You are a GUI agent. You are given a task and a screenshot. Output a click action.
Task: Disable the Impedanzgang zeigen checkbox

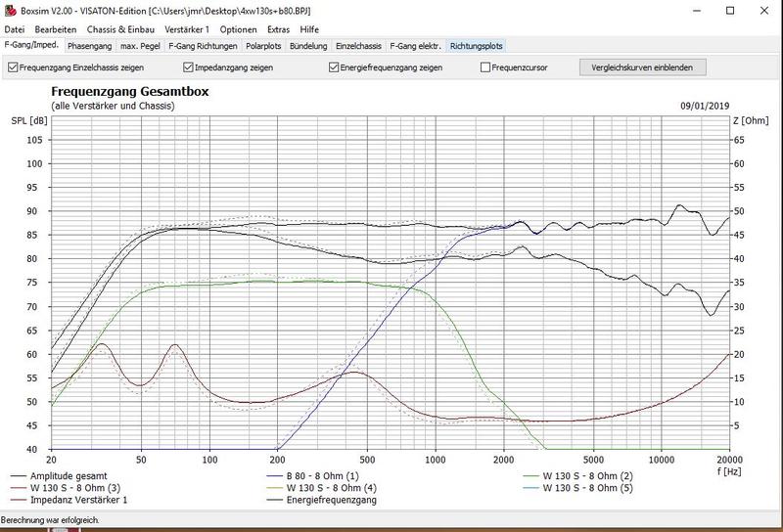tap(189, 67)
